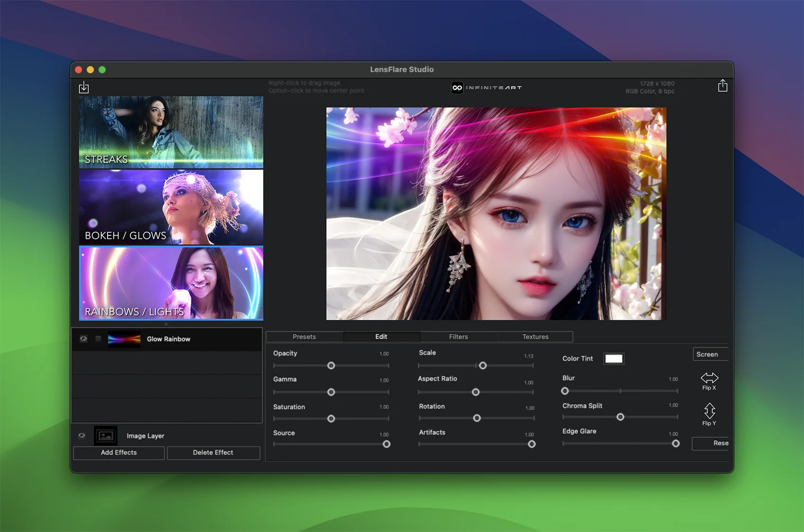Image resolution: width=804 pixels, height=532 pixels.
Task: Toggle visibility of Image Layer
Action: pyautogui.click(x=82, y=436)
